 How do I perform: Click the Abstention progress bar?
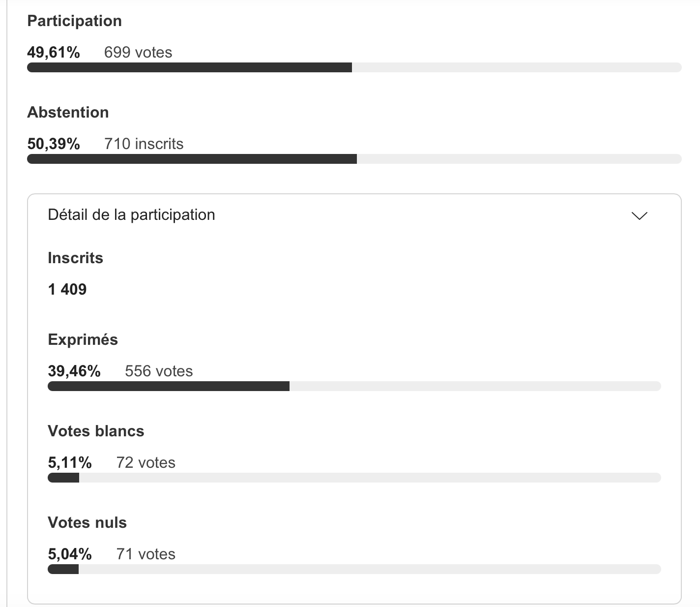point(354,159)
